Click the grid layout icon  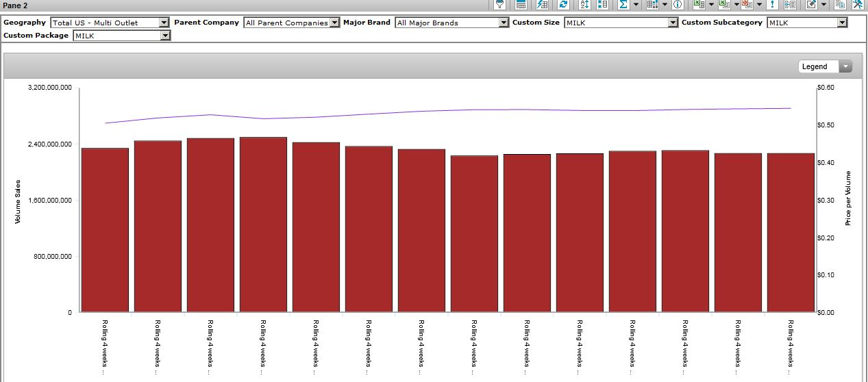652,4
